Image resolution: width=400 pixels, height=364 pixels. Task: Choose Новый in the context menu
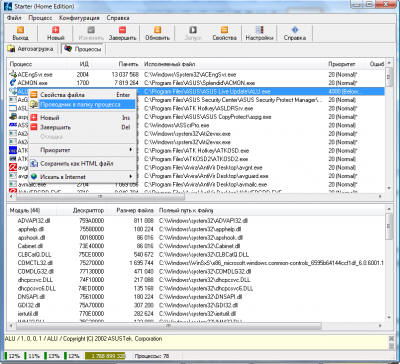pos(82,118)
